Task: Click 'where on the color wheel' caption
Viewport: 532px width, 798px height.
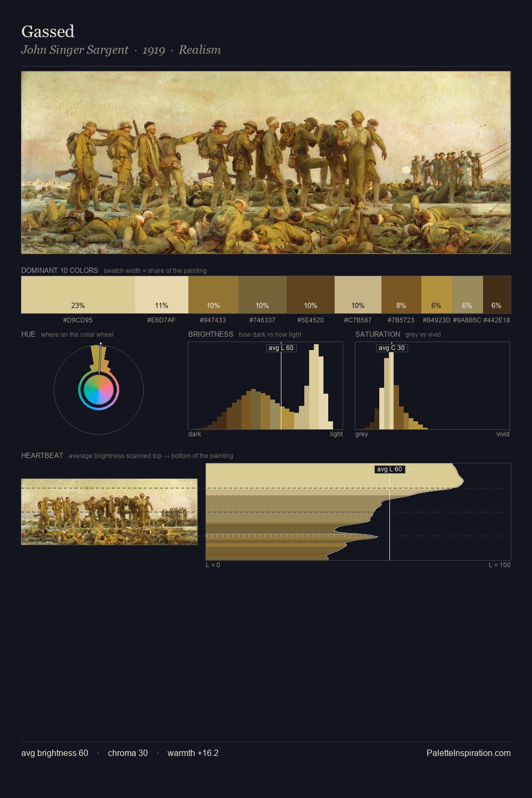Action: pos(77,335)
